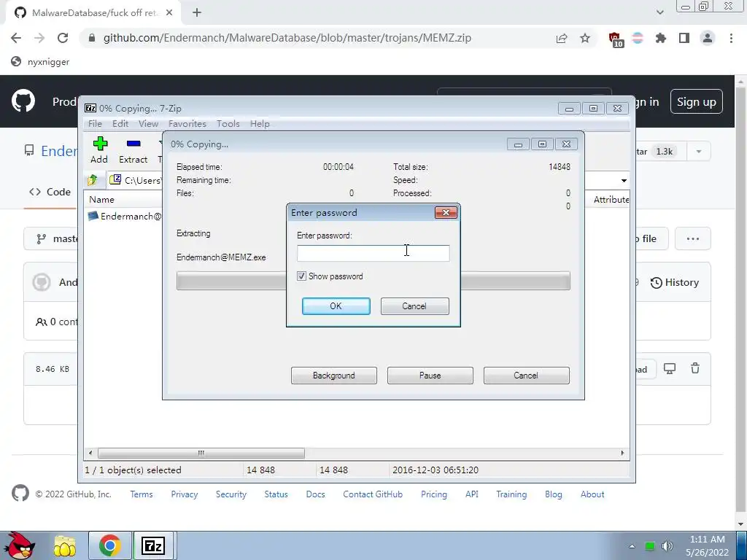The width and height of the screenshot is (747, 560).
Task: Click the green Add icon in 7-Zip
Action: (x=99, y=144)
